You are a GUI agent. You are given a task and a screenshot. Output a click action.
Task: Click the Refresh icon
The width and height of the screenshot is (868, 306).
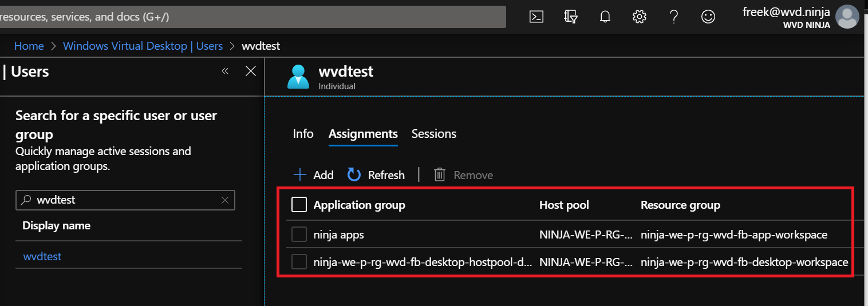click(x=354, y=174)
